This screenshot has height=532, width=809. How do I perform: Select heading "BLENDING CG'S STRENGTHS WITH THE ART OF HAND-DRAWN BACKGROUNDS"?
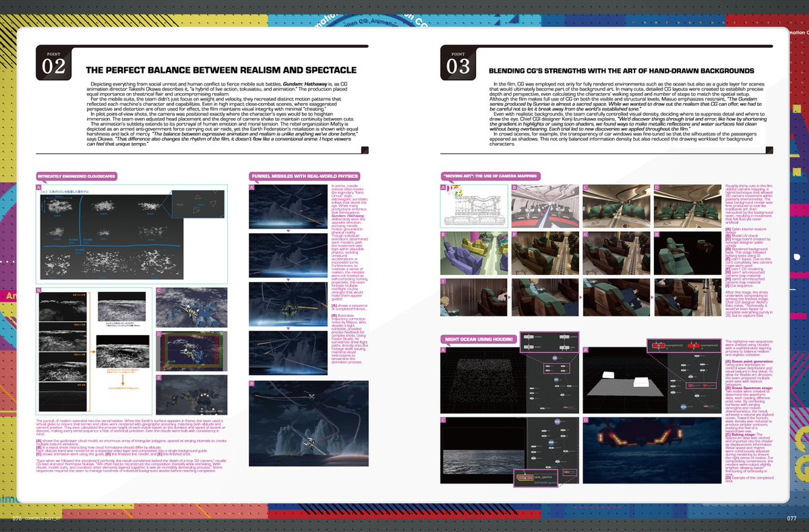pos(621,70)
